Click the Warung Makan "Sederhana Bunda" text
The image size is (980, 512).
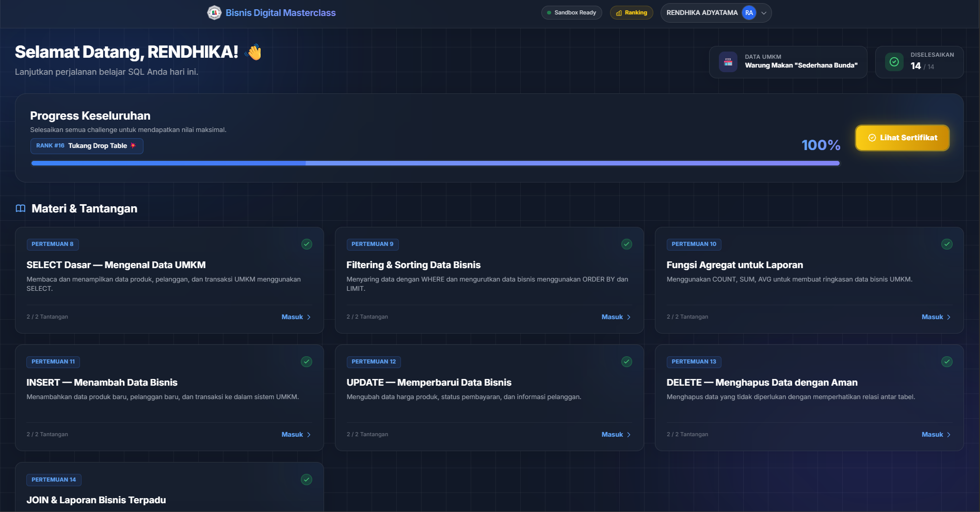click(801, 65)
